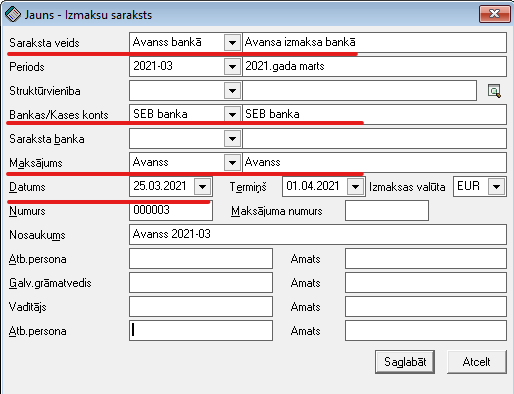Expand the Saraksta banka dropdown

tap(232, 139)
